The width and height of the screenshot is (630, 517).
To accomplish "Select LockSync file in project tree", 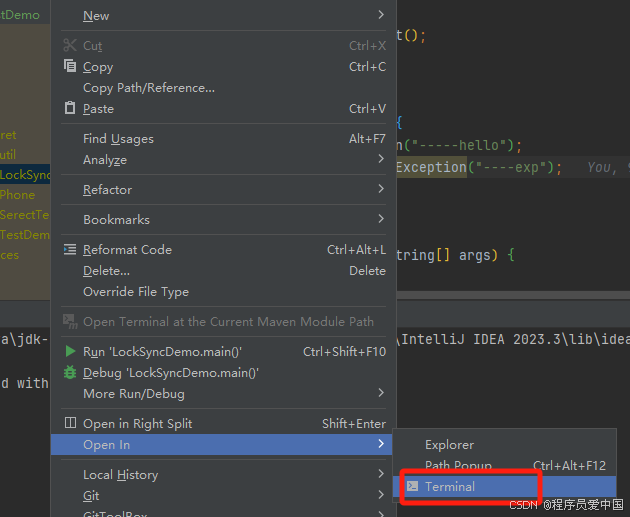I will (x=25, y=174).
